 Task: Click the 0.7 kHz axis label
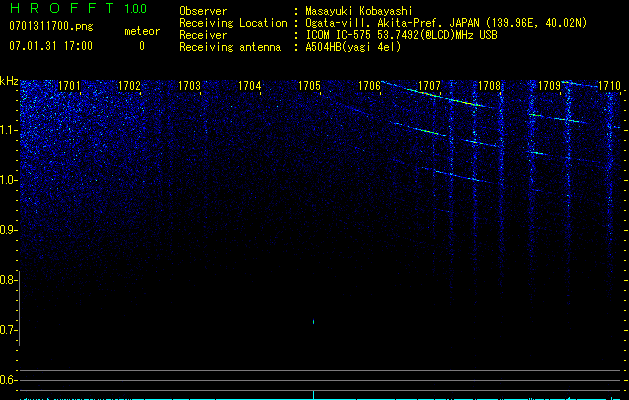7,330
